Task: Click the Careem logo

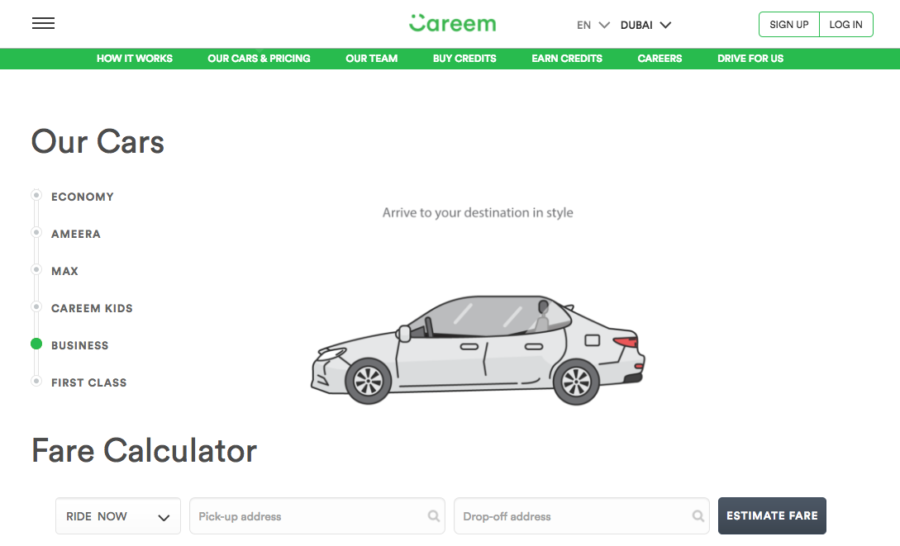Action: [x=452, y=24]
